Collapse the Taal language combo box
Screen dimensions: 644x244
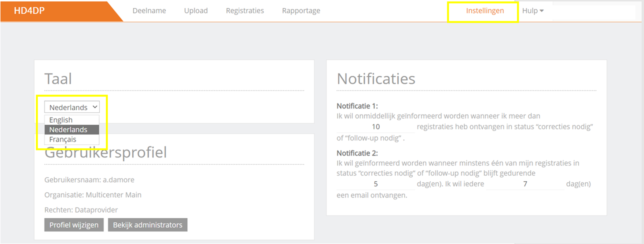tap(72, 107)
